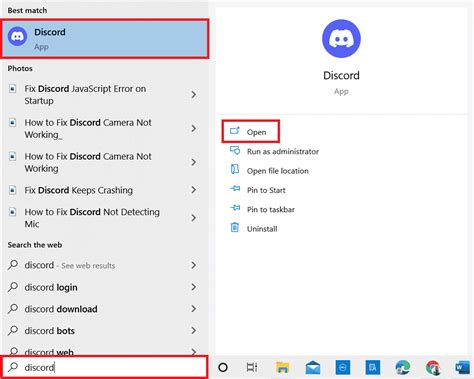This screenshot has height=379, width=474.
Task: Open Cortana circle icon on taskbar
Action: coord(223,367)
